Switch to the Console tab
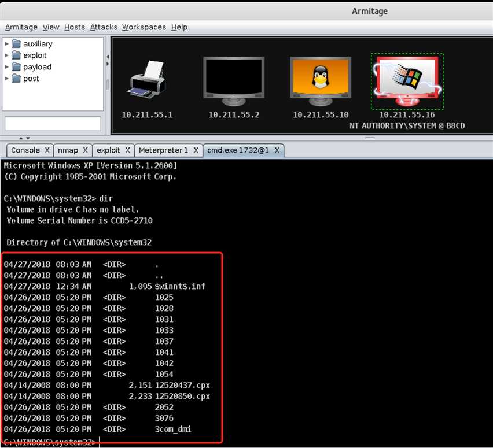The height and width of the screenshot is (448, 493). 25,150
